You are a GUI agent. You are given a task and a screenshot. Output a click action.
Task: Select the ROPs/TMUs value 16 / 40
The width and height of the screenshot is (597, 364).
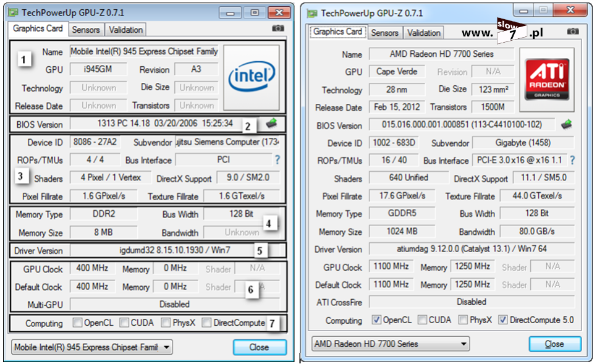[x=394, y=160]
